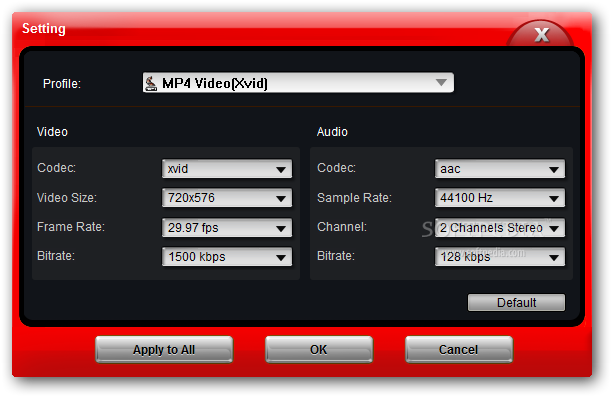This screenshot has height=397, width=612.
Task: Expand the Video Bitrate dropdown showing 1500 kbps
Action: tap(227, 257)
